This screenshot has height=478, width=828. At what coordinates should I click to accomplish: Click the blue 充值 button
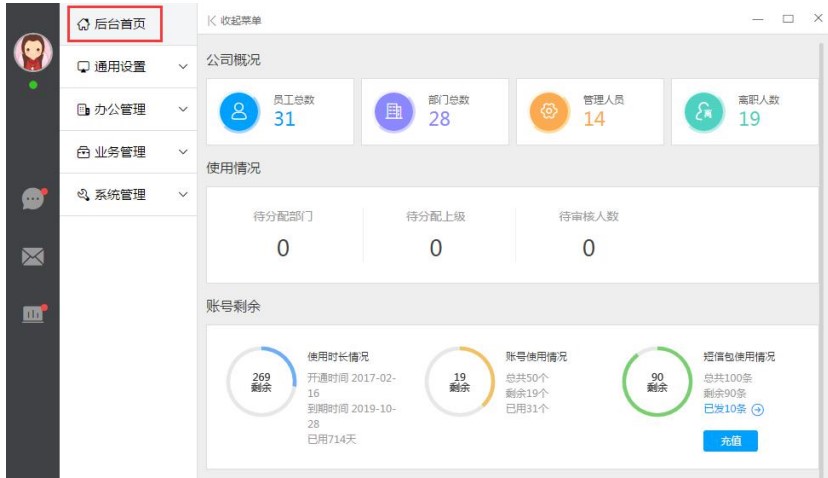730,441
